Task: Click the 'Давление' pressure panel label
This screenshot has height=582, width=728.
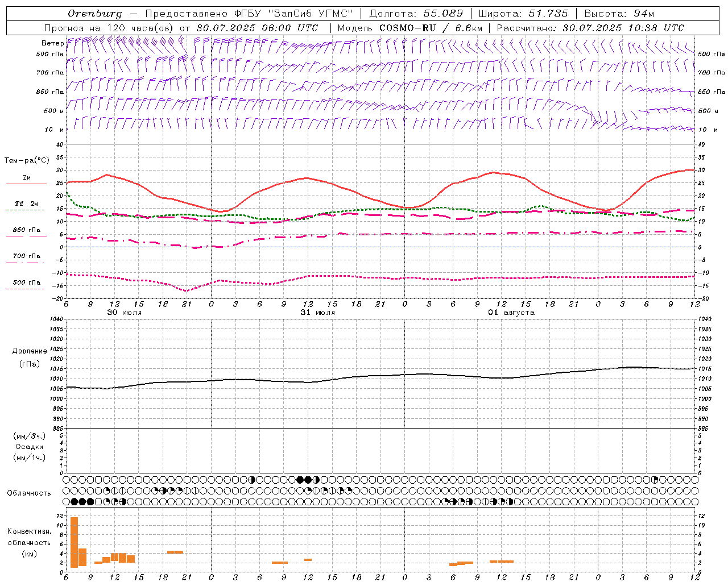Action: (30, 351)
